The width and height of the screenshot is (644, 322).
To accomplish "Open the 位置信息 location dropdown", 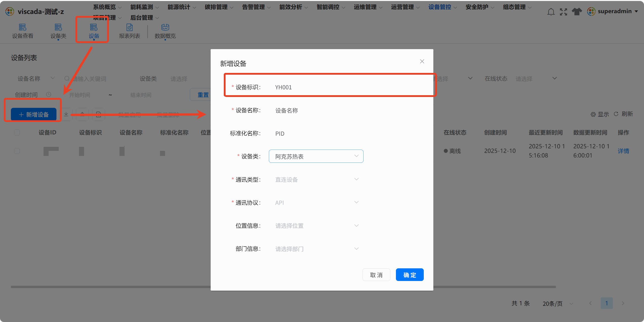I will 316,226.
